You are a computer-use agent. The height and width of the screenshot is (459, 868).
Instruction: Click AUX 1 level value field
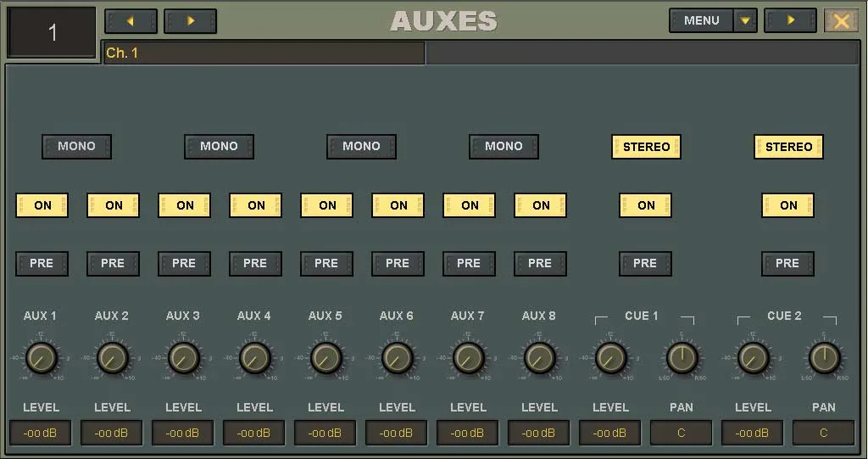click(41, 433)
